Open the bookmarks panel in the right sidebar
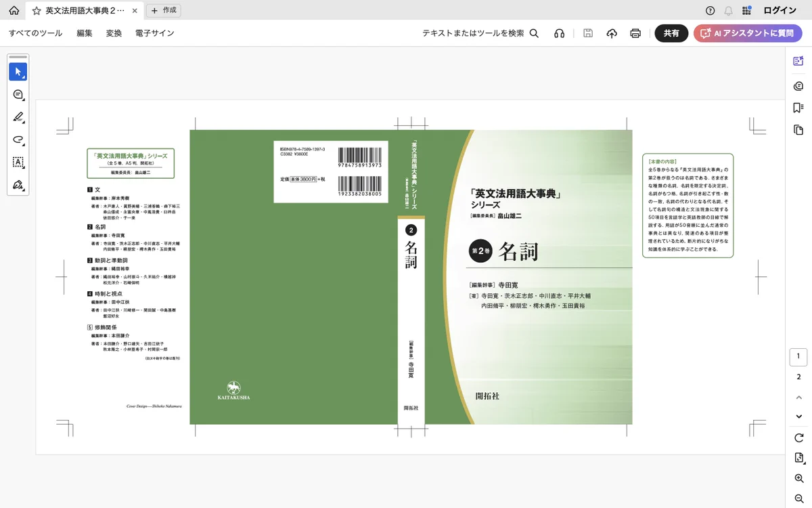 pyautogui.click(x=798, y=108)
